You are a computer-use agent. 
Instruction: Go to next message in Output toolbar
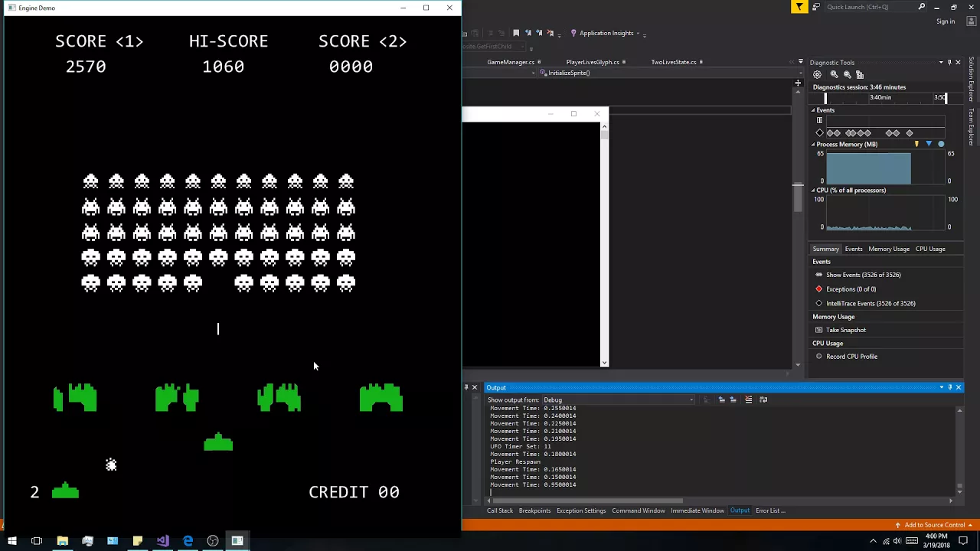point(733,399)
